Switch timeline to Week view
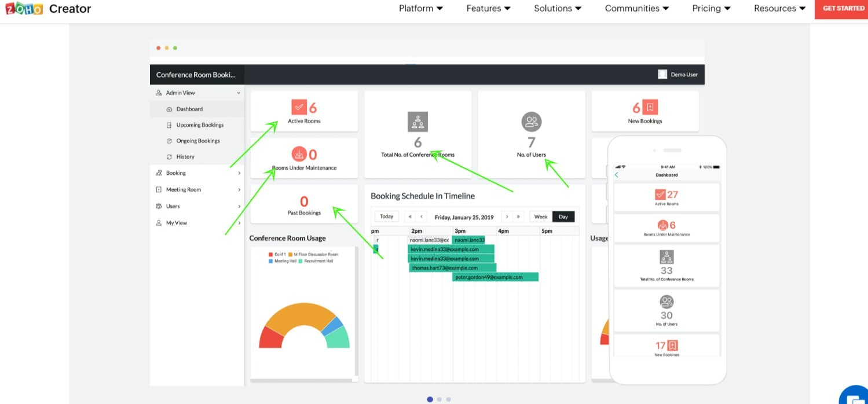The height and width of the screenshot is (404, 868). click(x=541, y=216)
